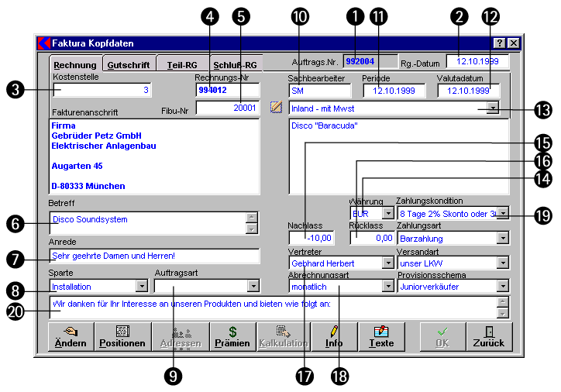Image resolution: width=561 pixels, height=392 pixels.
Task: Click the small edit icon beside Inland dropdown
Action: tap(276, 108)
